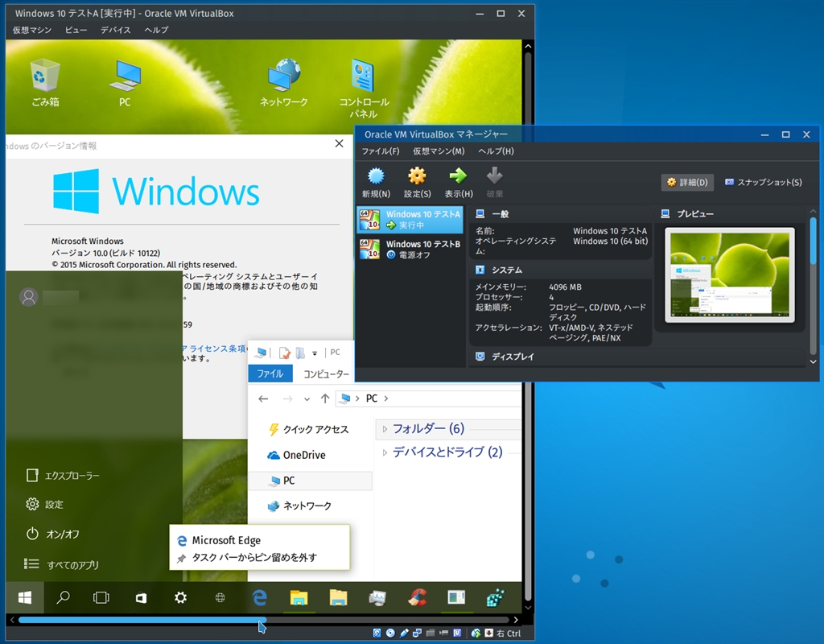Open ヘルプ menu in VM window
Image resolution: width=824 pixels, height=644 pixels.
157,30
